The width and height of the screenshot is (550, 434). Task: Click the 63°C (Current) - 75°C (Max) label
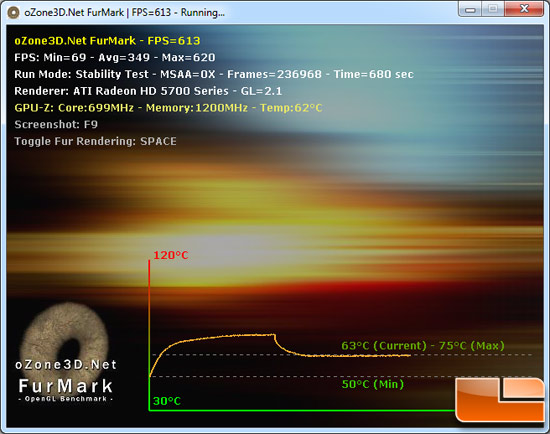(x=423, y=346)
